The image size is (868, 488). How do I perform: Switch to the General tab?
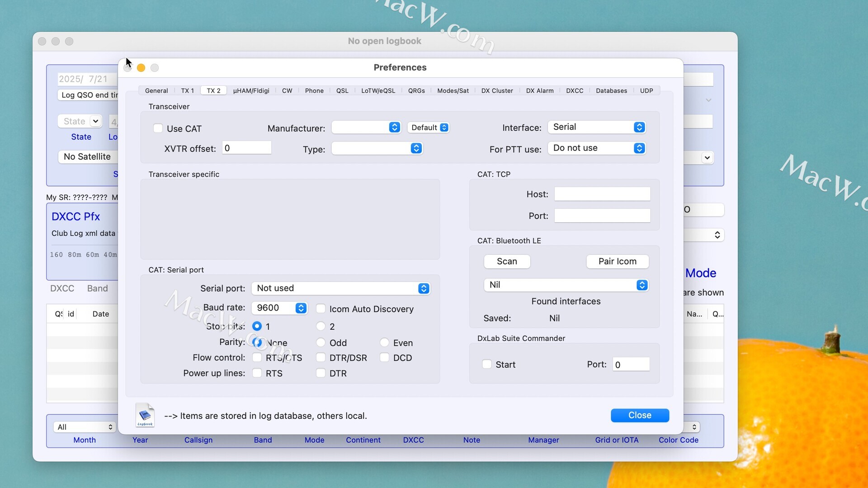156,91
